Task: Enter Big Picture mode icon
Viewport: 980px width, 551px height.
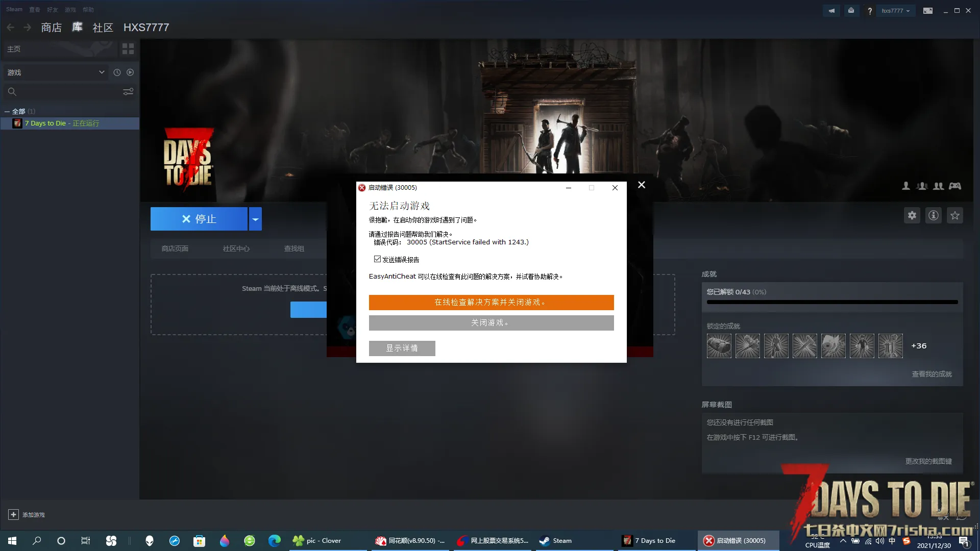Action: [x=928, y=11]
